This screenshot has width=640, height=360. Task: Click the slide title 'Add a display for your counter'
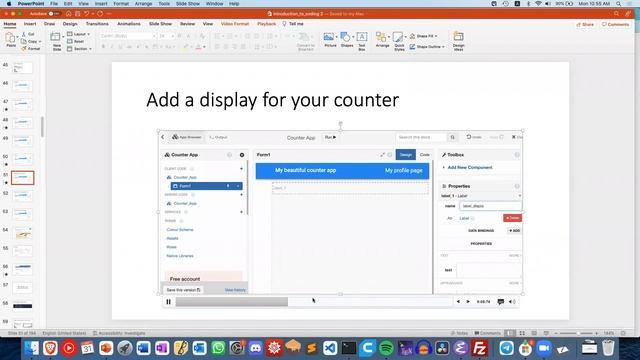pyautogui.click(x=273, y=100)
